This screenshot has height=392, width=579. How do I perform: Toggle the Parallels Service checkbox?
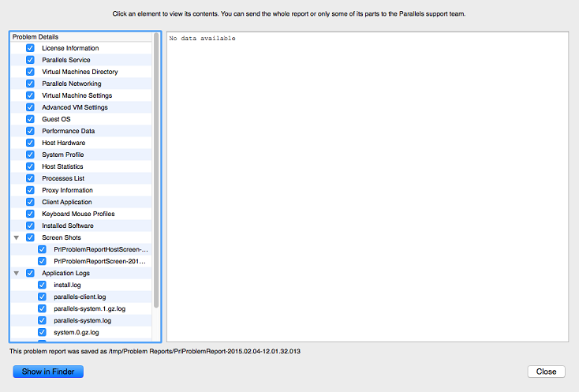[30, 60]
